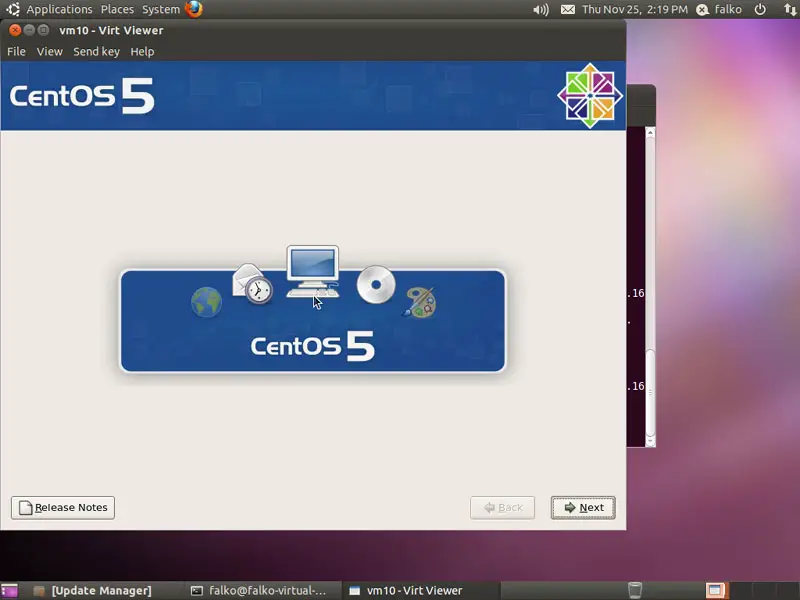Image resolution: width=800 pixels, height=600 pixels.
Task: Open the Applications menu in the top panel
Action: 59,9
